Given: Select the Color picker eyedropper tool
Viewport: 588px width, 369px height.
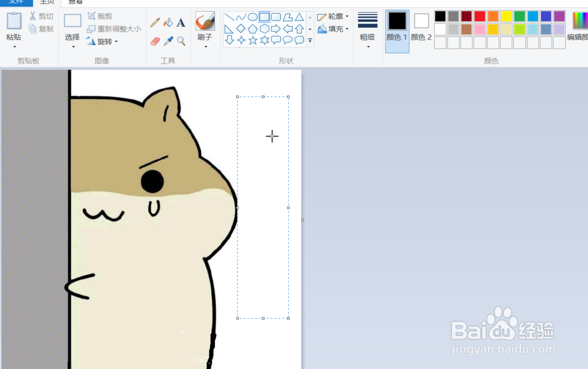Looking at the screenshot, I should click(168, 41).
